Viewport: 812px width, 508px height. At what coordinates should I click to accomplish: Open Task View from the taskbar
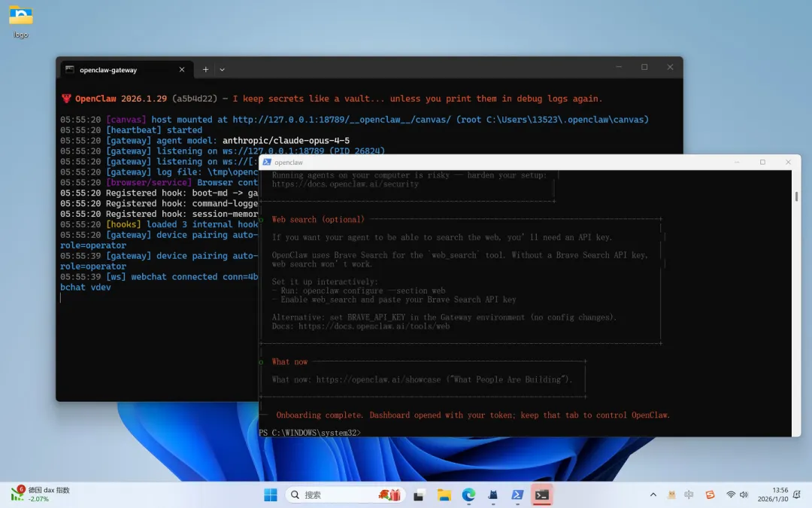[419, 495]
